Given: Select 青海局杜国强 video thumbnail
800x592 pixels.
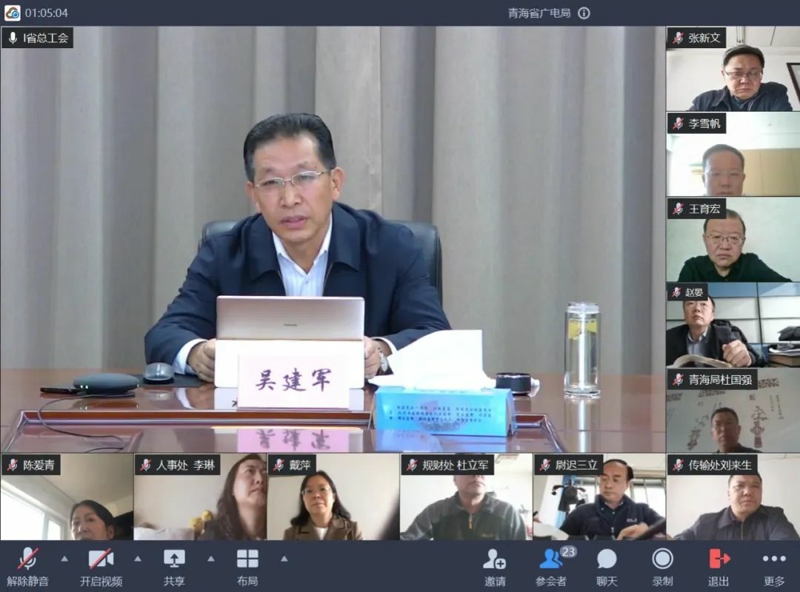Looking at the screenshot, I should (733, 411).
